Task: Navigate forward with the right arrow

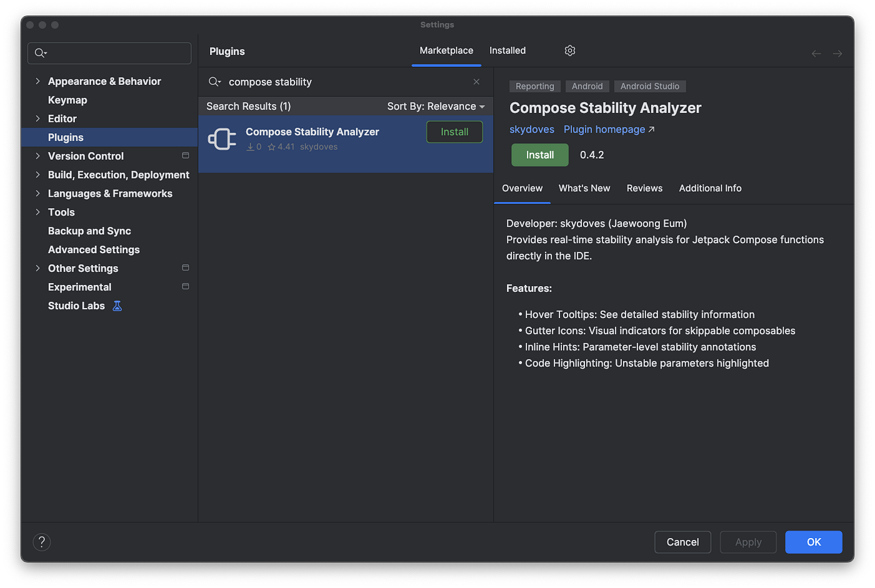Action: coord(837,54)
